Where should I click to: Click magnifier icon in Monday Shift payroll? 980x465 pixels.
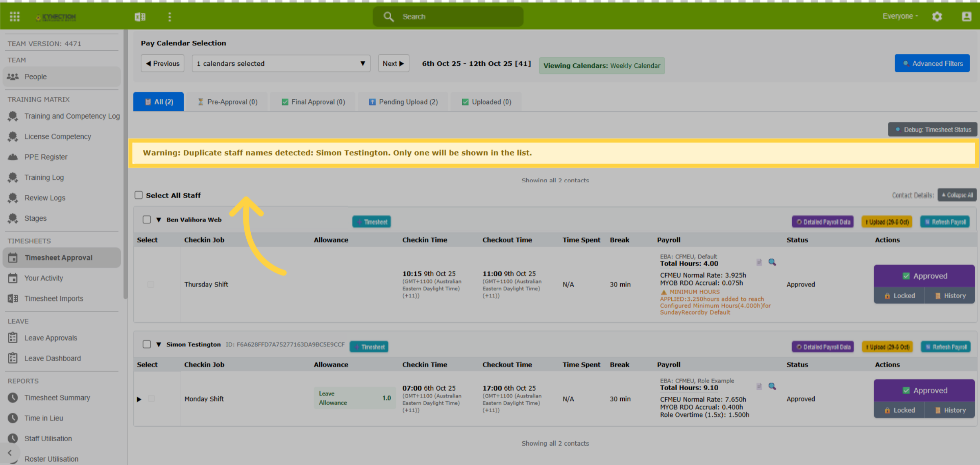772,386
